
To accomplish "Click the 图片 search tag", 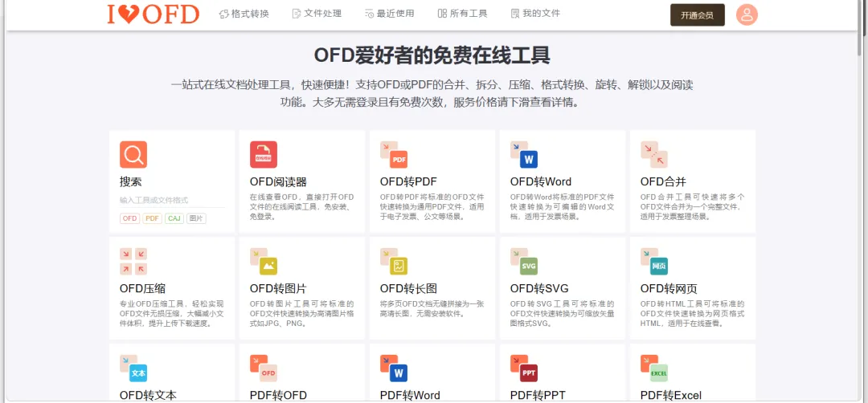I will click(196, 218).
